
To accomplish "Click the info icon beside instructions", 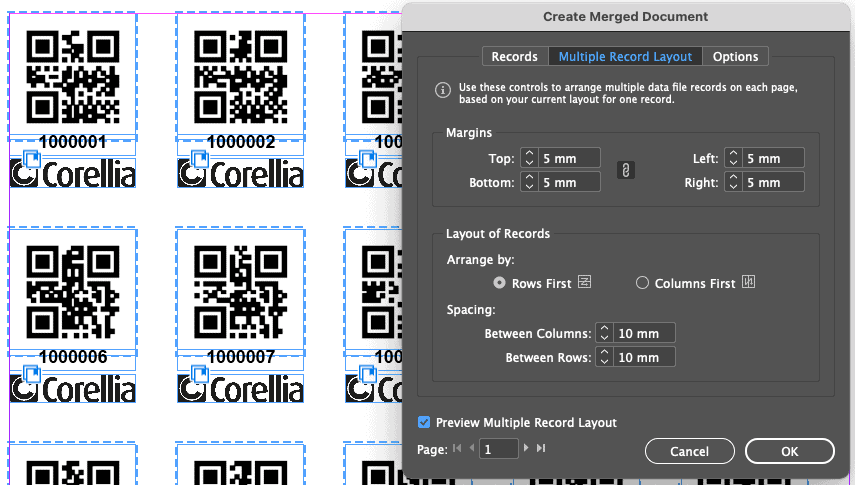I will tap(443, 90).
